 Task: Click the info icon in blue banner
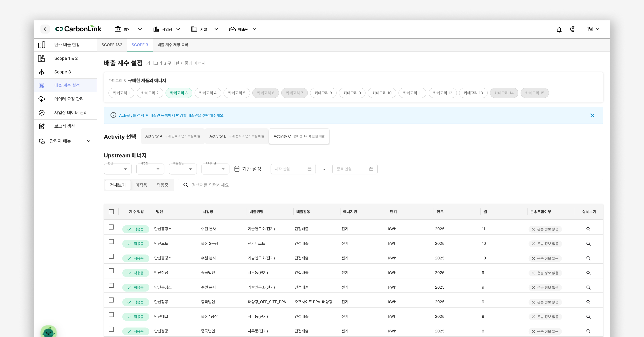click(113, 115)
